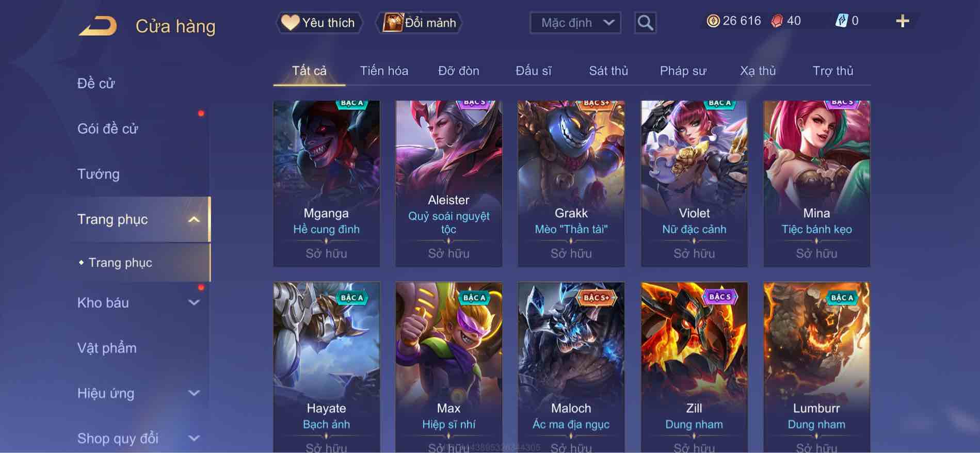Expand the Shop quy đổi section
The image size is (980, 453).
pos(194,439)
